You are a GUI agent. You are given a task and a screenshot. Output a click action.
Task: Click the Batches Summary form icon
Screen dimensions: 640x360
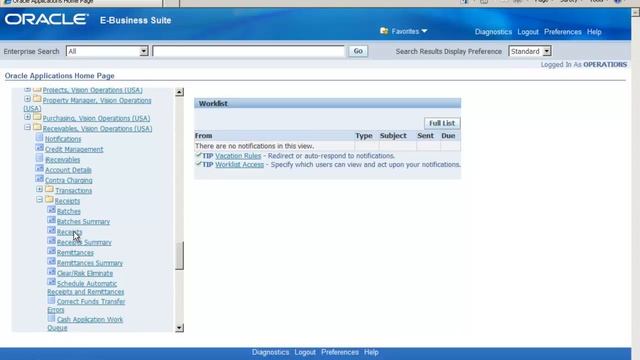click(x=51, y=220)
